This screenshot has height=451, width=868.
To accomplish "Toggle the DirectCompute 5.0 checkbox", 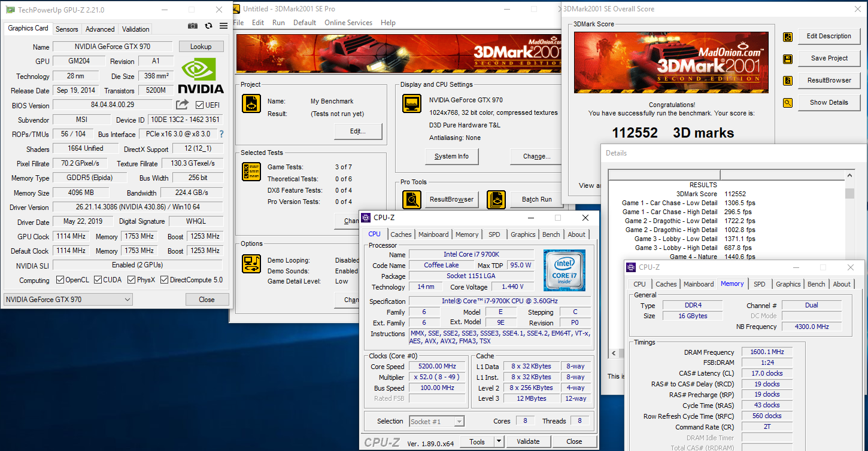I will [164, 280].
